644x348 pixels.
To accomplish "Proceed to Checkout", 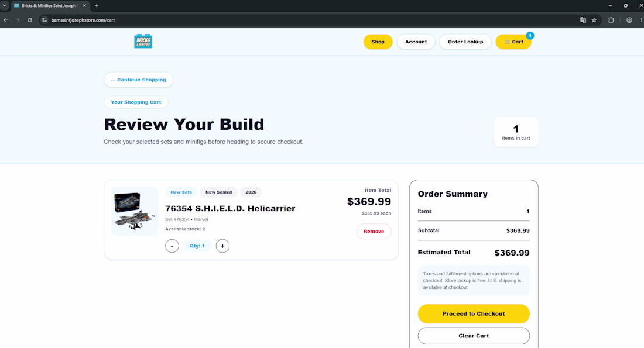I will click(474, 313).
